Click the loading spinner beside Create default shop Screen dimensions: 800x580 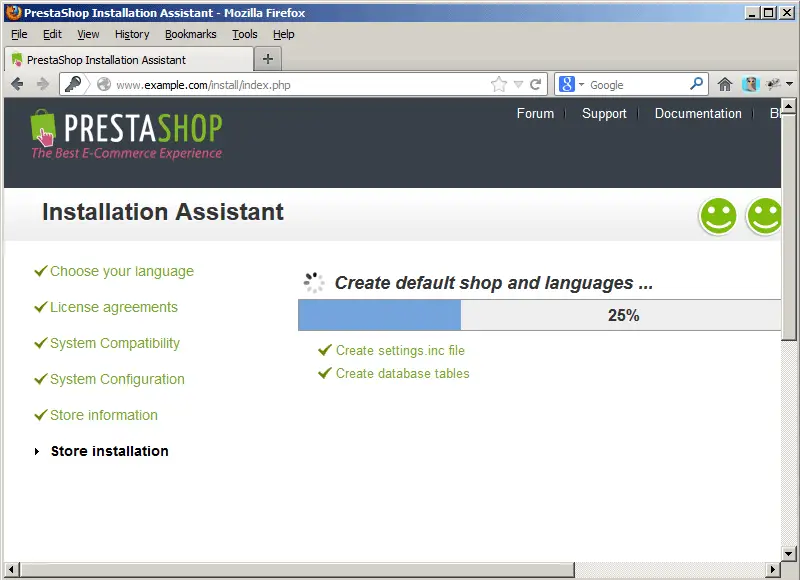pos(314,283)
